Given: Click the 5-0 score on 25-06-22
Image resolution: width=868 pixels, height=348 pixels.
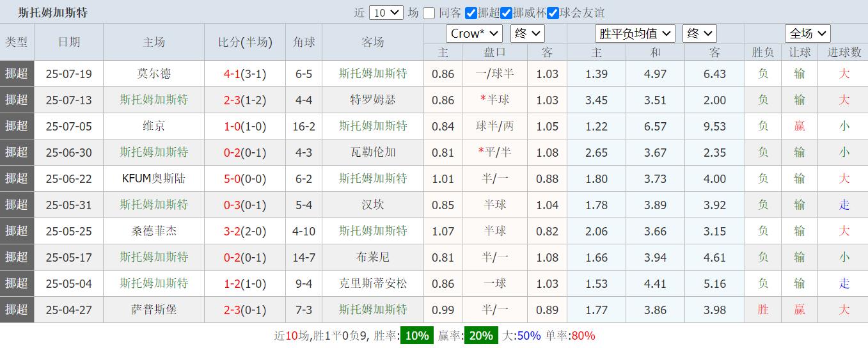Looking at the screenshot, I should [x=232, y=178].
